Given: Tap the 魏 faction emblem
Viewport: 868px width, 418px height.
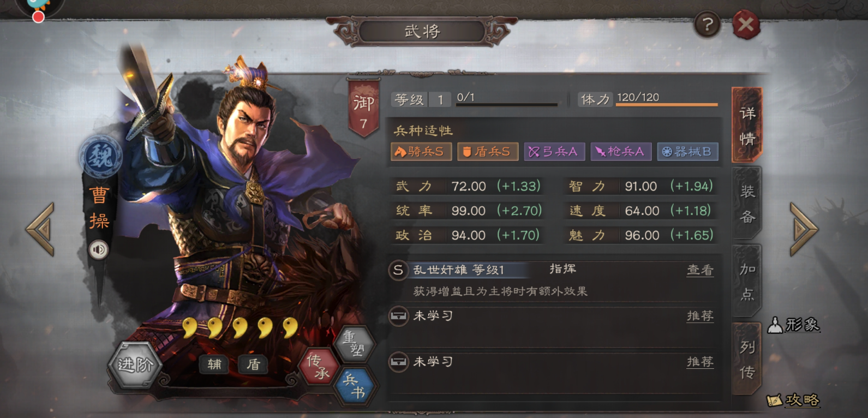Looking at the screenshot, I should click(100, 157).
